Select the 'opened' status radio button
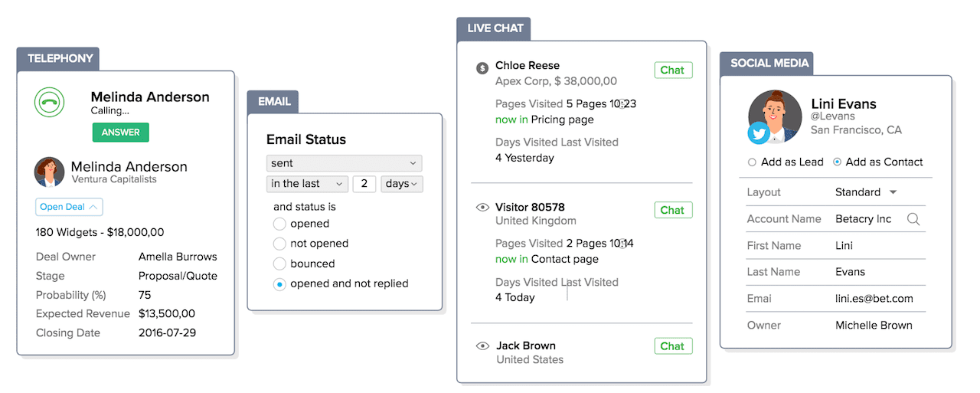980x393 pixels. (x=279, y=224)
